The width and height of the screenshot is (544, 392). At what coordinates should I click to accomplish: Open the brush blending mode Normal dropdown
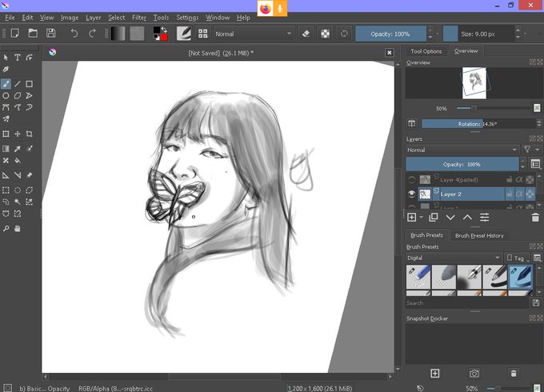click(x=253, y=34)
